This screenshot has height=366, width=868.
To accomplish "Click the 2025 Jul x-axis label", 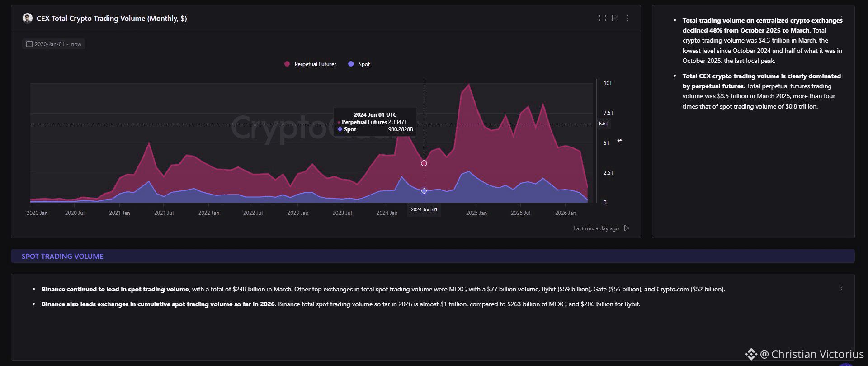I will (521, 213).
